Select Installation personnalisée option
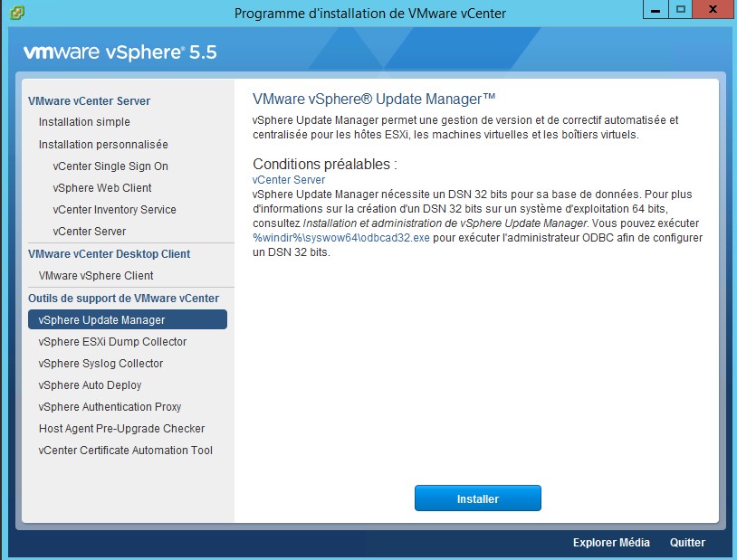 pyautogui.click(x=103, y=144)
